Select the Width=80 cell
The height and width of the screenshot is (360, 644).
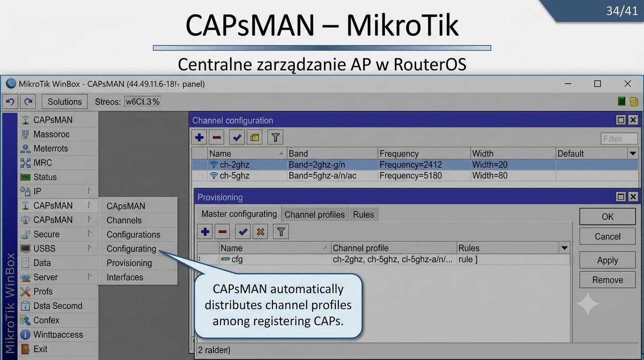(x=513, y=176)
